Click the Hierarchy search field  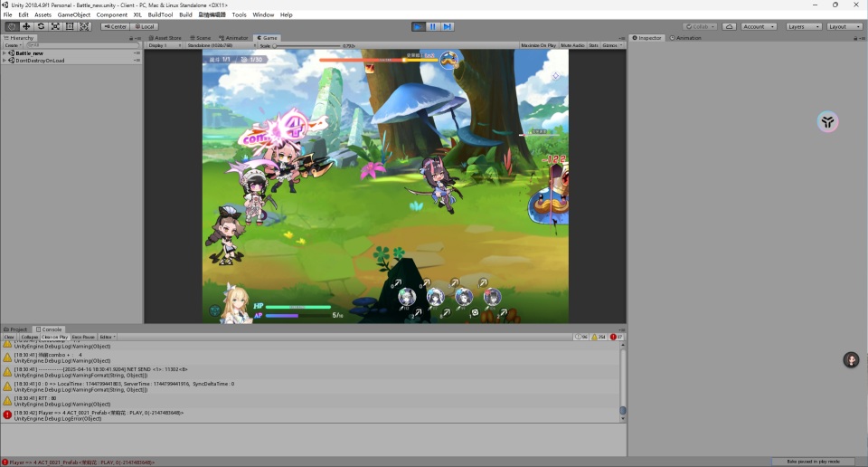(82, 45)
